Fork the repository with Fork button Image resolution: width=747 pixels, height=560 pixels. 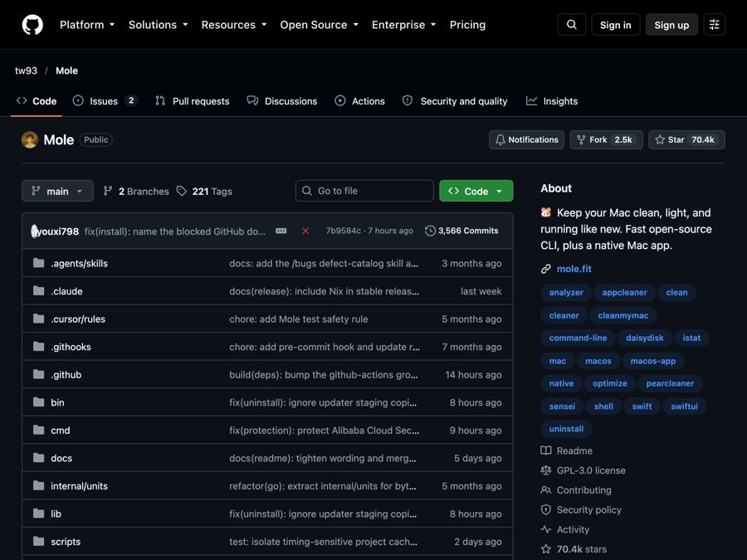(606, 139)
